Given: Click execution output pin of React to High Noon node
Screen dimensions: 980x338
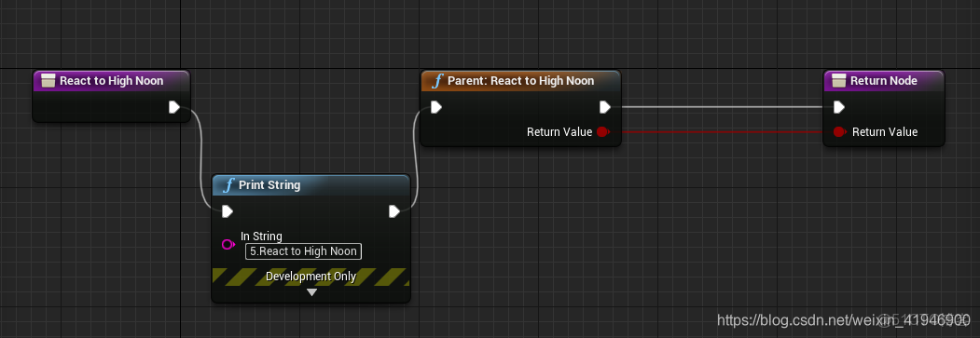Looking at the screenshot, I should pos(174,107).
